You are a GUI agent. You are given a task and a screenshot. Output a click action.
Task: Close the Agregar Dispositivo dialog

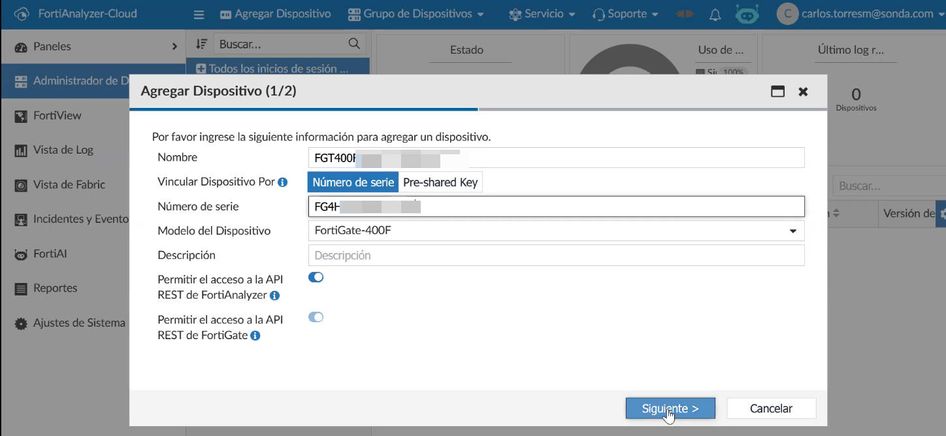click(x=803, y=92)
